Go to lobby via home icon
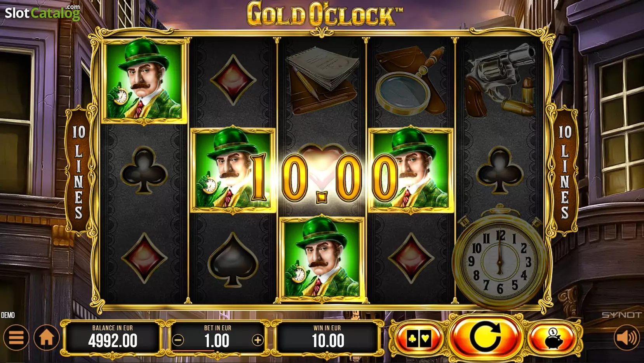 click(46, 337)
